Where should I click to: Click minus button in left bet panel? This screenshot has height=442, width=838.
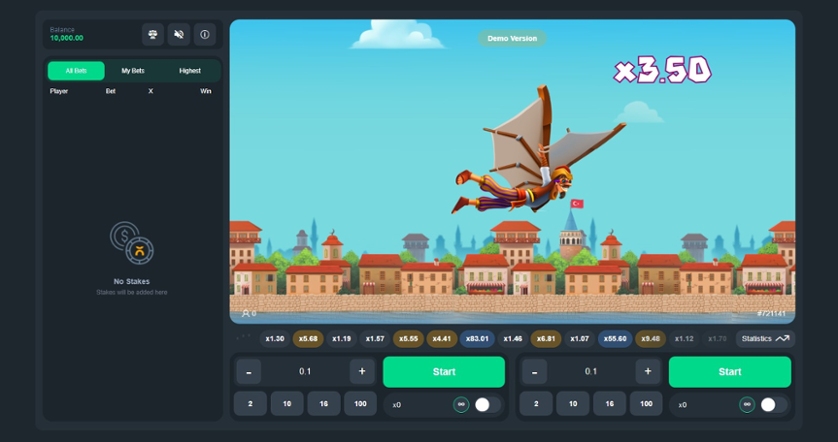247,372
